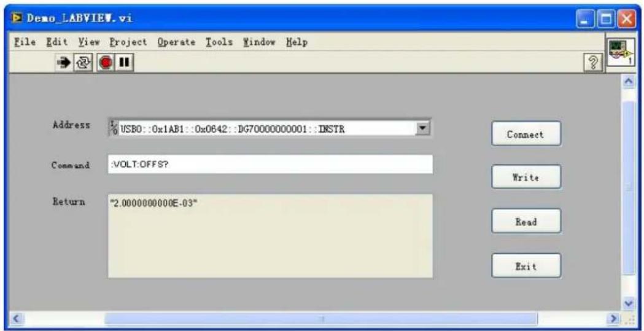Click the vertical scrollbar thumb
Viewport: 644px width, 331px height.
tap(629, 188)
